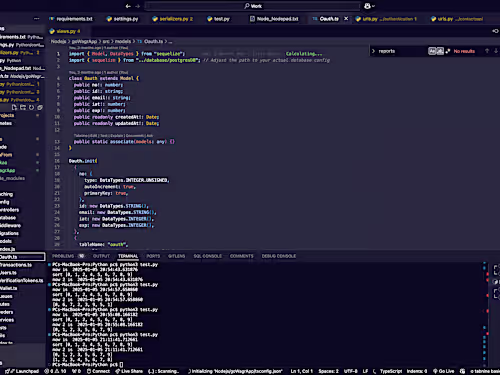Open the account icon dropdown in title bar
The image size is (500, 375).
click(x=369, y=6)
